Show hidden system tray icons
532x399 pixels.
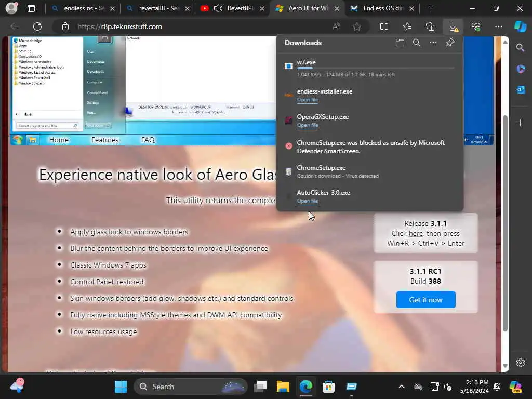(402, 387)
